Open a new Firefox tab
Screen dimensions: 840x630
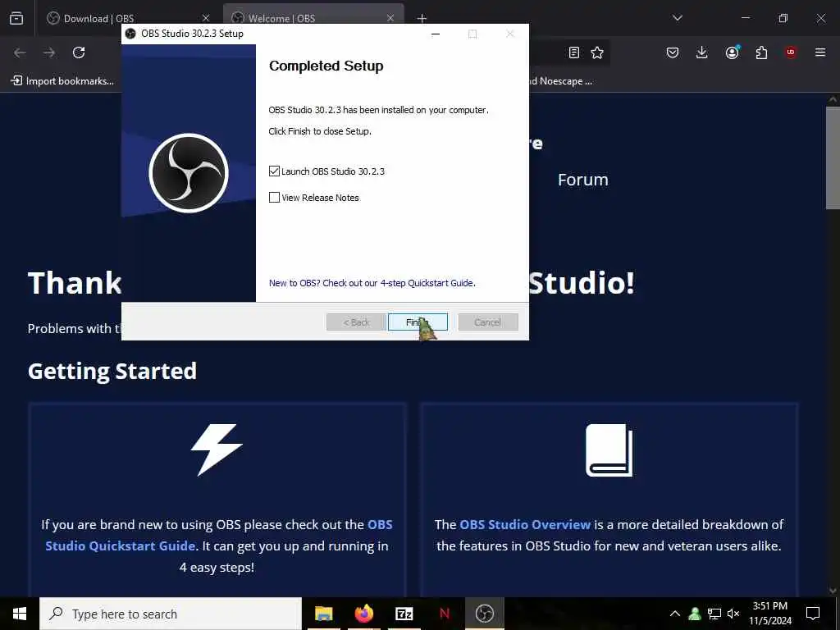(x=422, y=19)
